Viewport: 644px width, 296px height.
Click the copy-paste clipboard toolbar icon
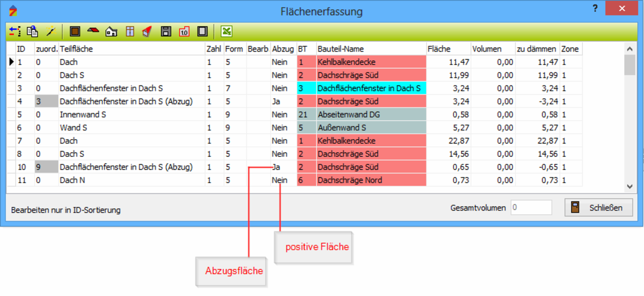click(x=33, y=31)
